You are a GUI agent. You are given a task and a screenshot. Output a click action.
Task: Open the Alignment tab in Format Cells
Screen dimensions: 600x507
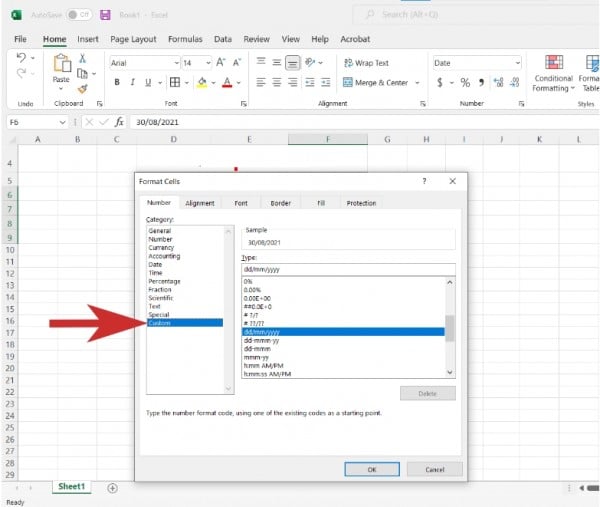point(200,203)
